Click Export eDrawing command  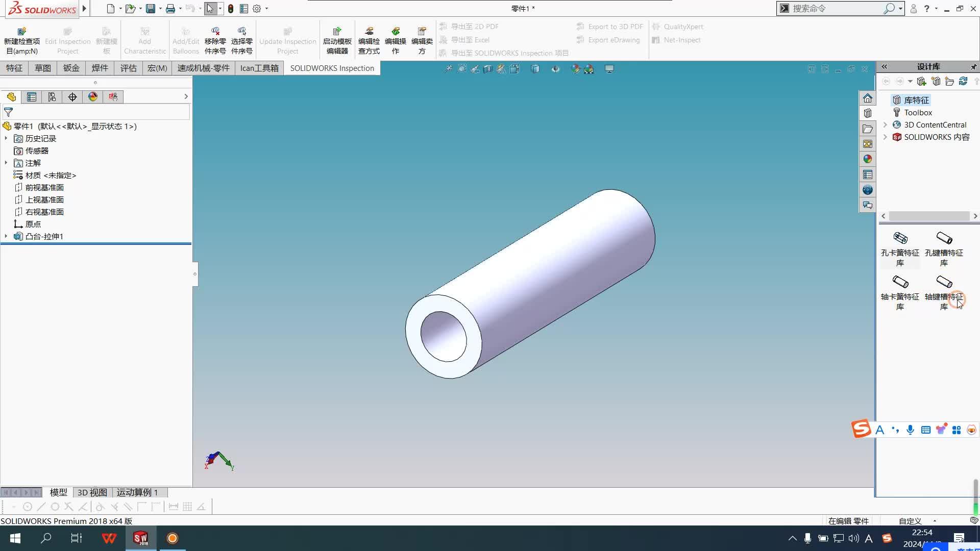tap(608, 40)
